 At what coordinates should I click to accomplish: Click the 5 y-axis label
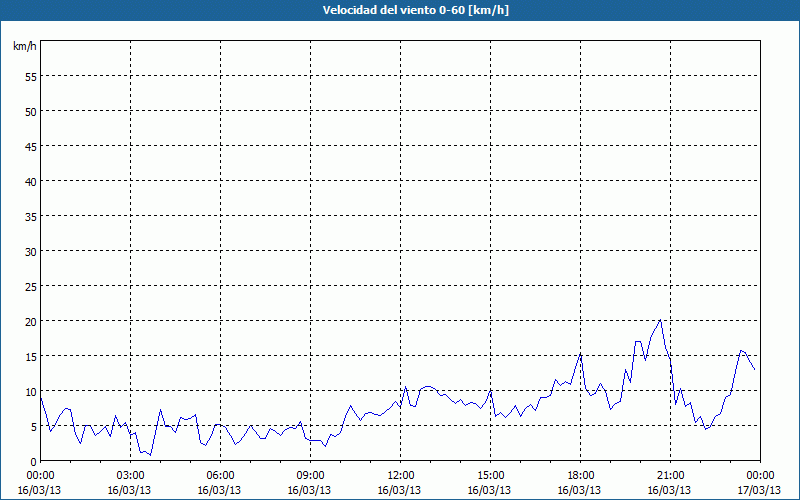tap(34, 427)
